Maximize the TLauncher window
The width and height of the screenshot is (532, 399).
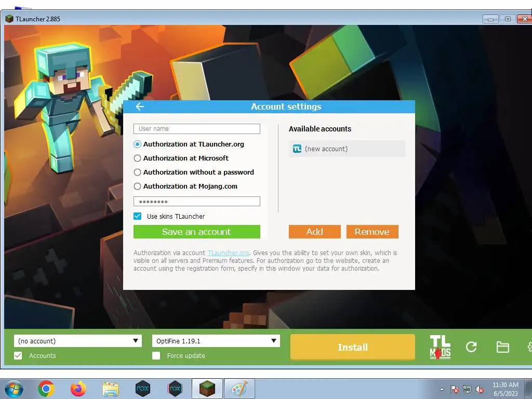click(508, 19)
